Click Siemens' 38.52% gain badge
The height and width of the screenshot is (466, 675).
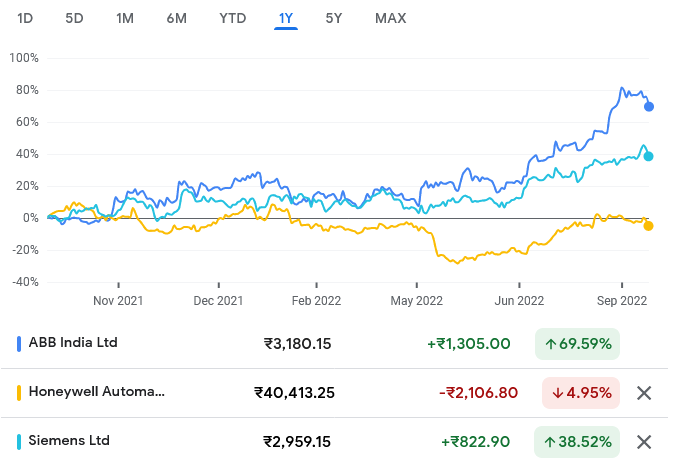(578, 441)
